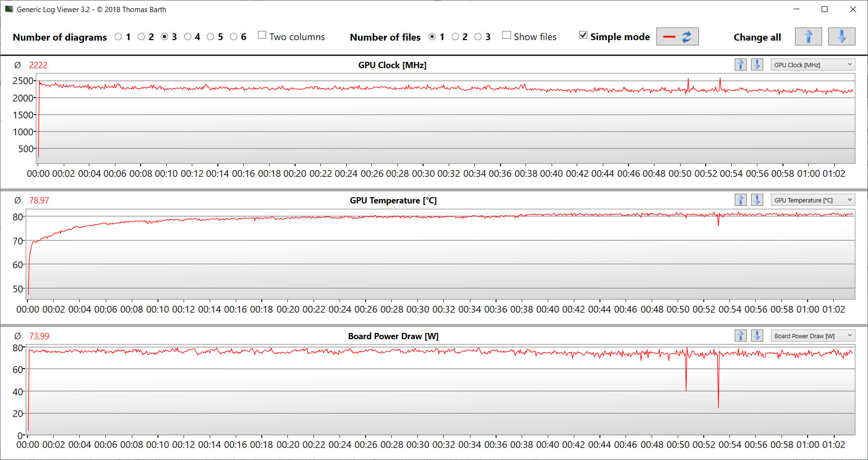The image size is (868, 460).
Task: Tick the Show files checkbox
Action: 507,35
